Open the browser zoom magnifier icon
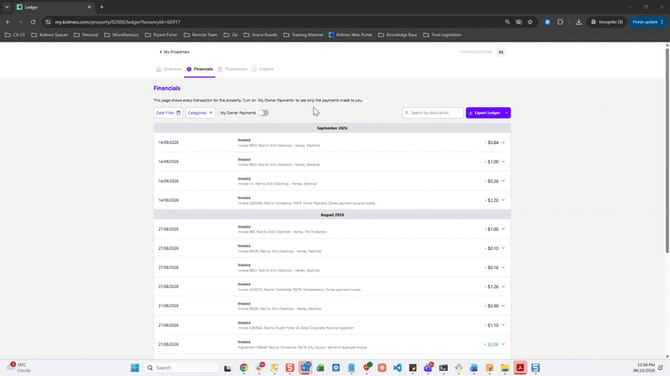 507,22
